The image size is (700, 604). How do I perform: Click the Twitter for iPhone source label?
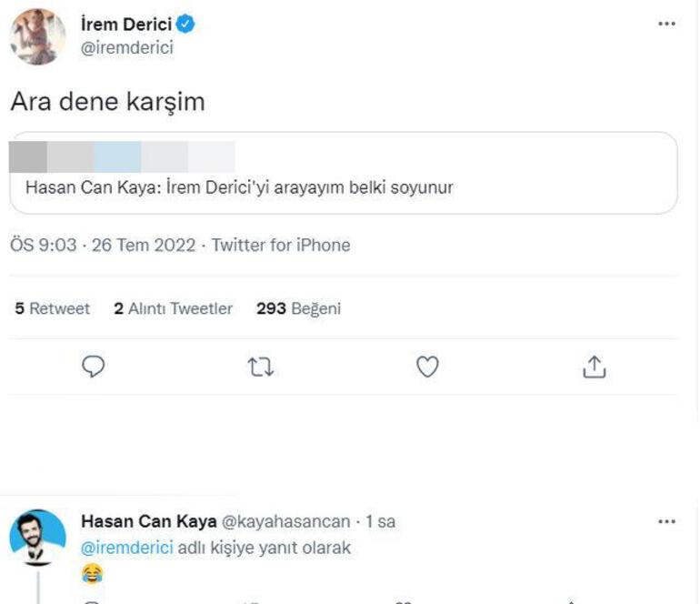(281, 245)
